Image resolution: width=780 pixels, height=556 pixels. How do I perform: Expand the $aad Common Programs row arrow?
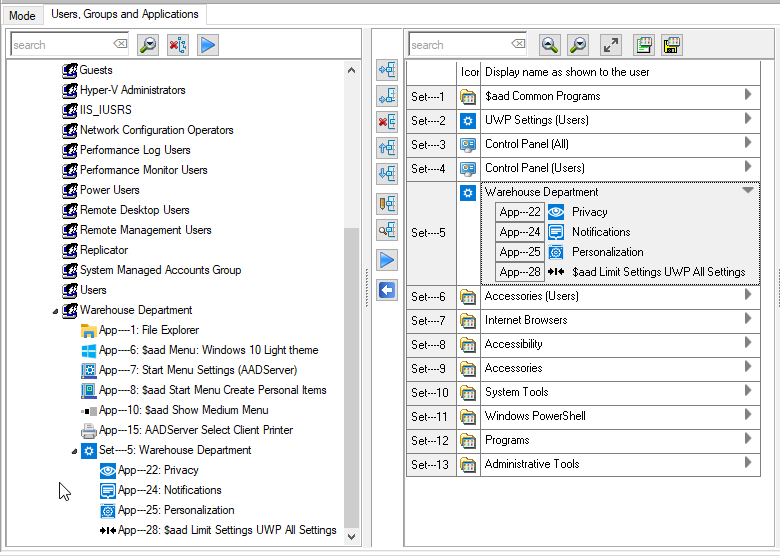[747, 95]
